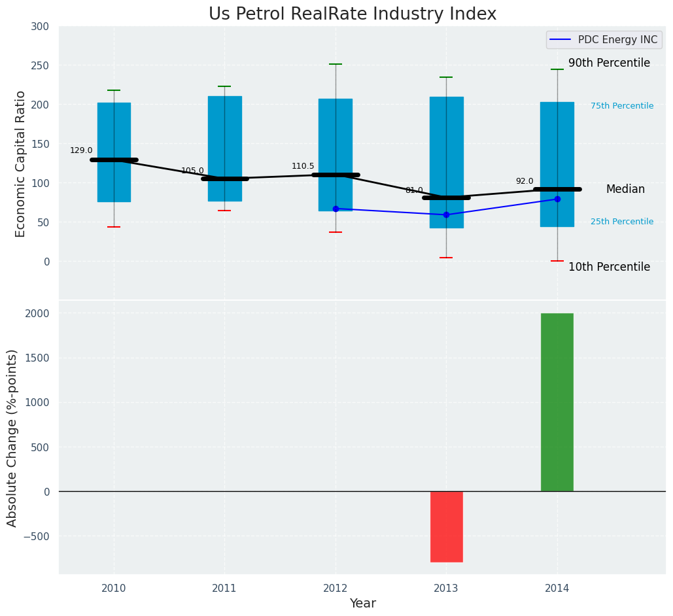
Task: Select the 2010 blue percentile box
Action: pyautogui.click(x=114, y=124)
